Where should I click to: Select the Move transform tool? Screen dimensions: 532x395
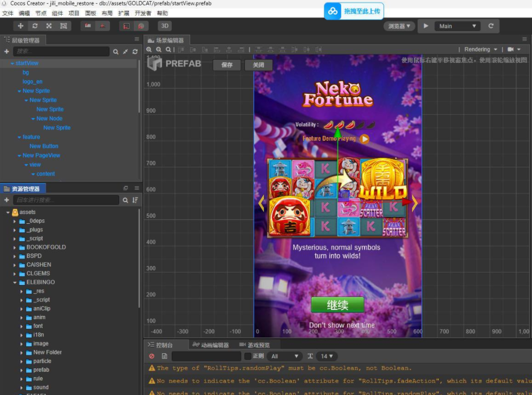point(21,25)
